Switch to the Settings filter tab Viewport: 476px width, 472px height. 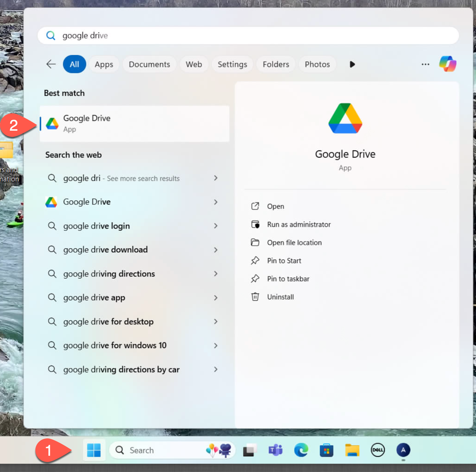pos(232,64)
